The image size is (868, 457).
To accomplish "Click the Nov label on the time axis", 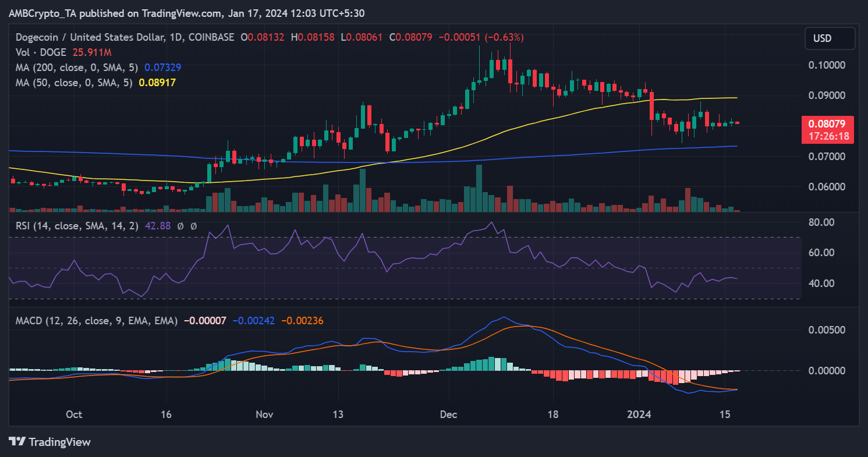I will pos(264,415).
